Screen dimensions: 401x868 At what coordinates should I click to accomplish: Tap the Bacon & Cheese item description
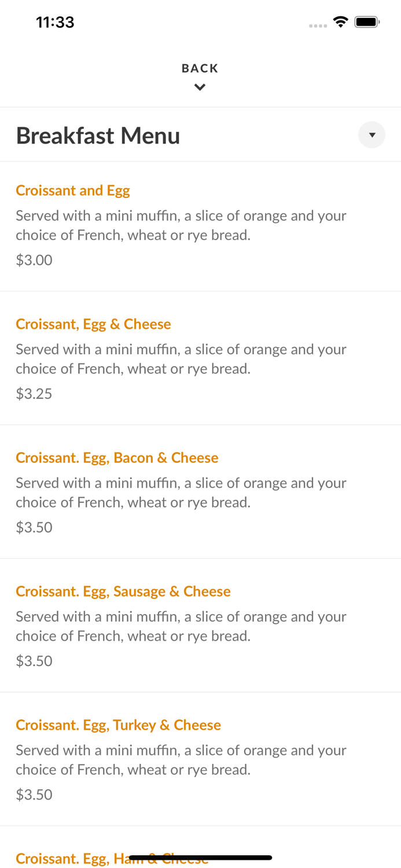(x=181, y=492)
